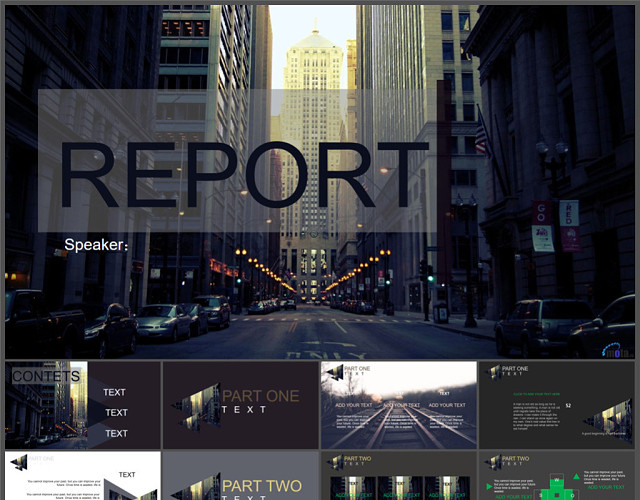
Task: Click the Speaker: label
Action: pos(96,244)
